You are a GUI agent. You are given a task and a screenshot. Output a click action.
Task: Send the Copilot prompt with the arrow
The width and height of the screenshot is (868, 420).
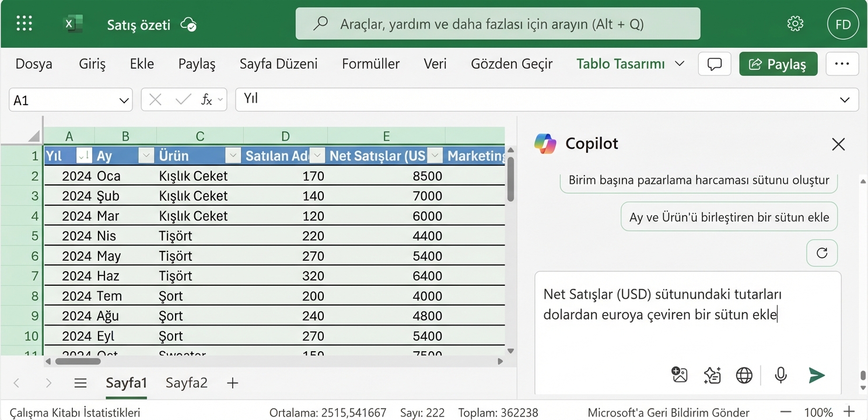click(x=817, y=375)
